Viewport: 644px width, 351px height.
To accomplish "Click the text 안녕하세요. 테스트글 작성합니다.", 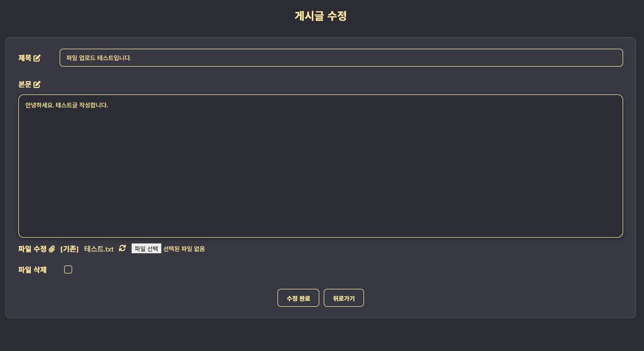I will tap(67, 105).
